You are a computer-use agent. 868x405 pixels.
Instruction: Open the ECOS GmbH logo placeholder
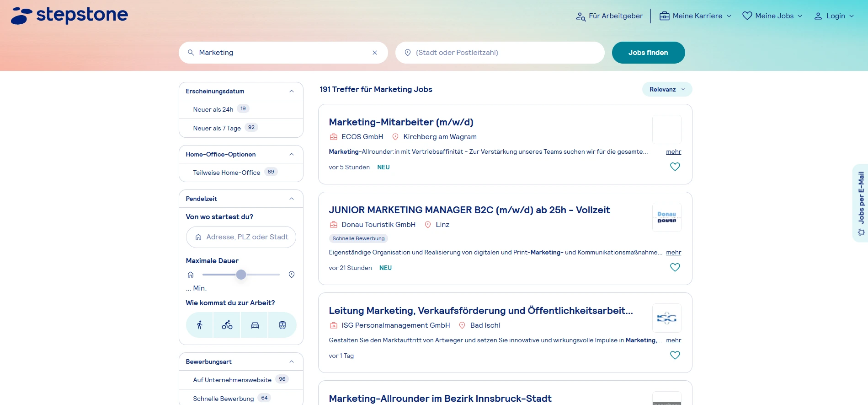(x=666, y=130)
